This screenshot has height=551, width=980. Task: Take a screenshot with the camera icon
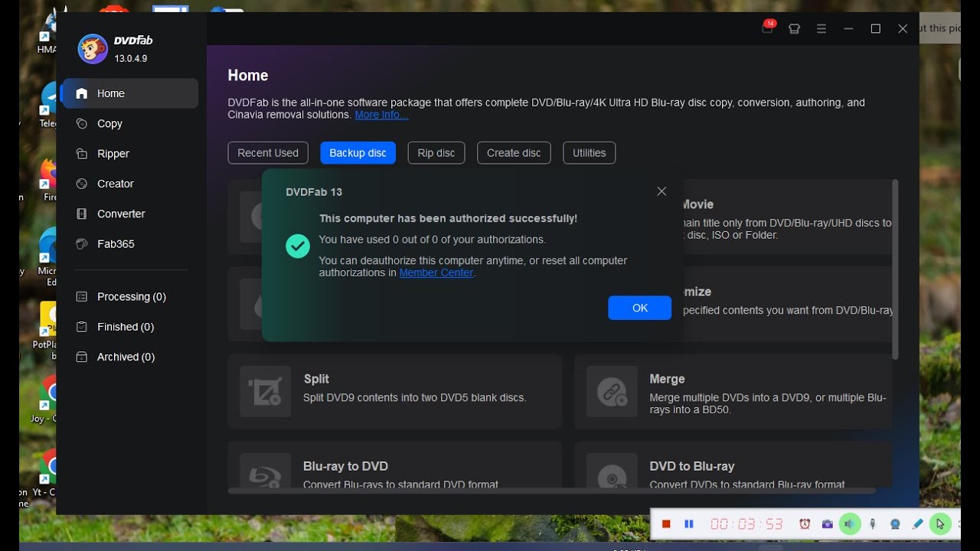(x=827, y=524)
